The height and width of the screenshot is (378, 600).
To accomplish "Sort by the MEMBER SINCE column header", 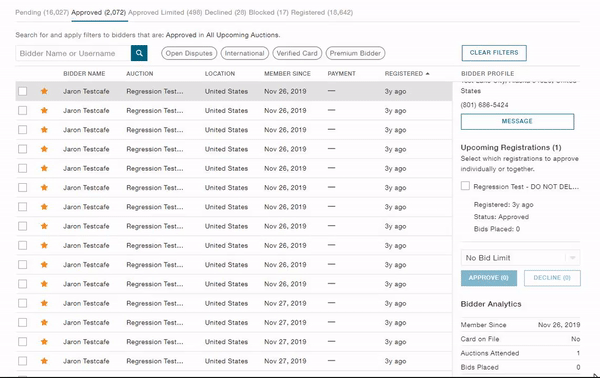I will tap(287, 73).
